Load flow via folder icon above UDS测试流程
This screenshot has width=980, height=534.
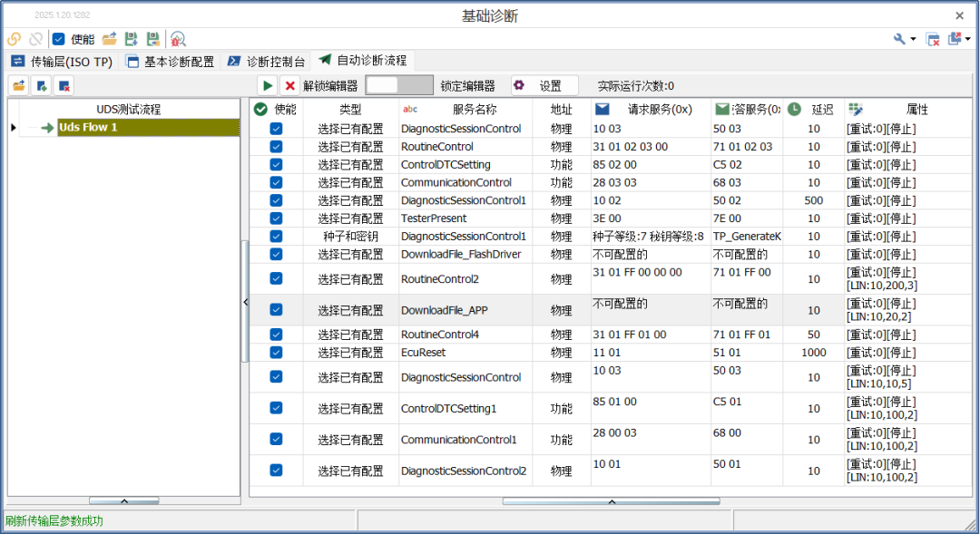[19, 85]
